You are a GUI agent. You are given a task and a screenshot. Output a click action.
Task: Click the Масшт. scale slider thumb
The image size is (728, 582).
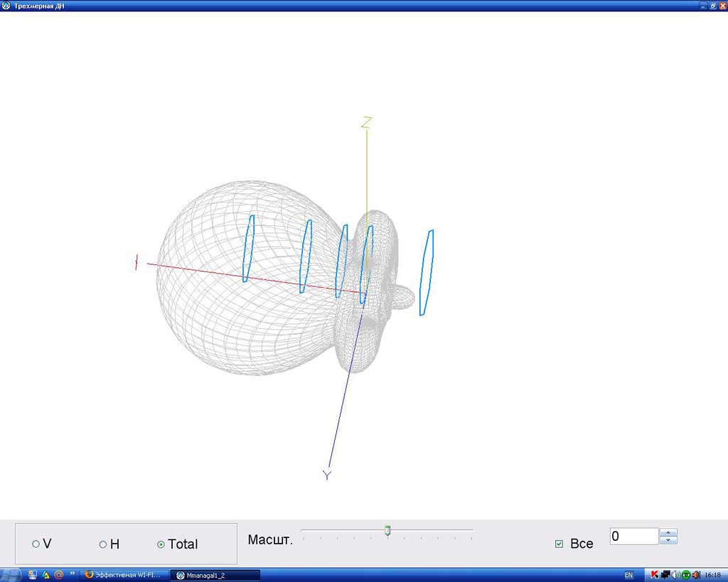tap(387, 531)
